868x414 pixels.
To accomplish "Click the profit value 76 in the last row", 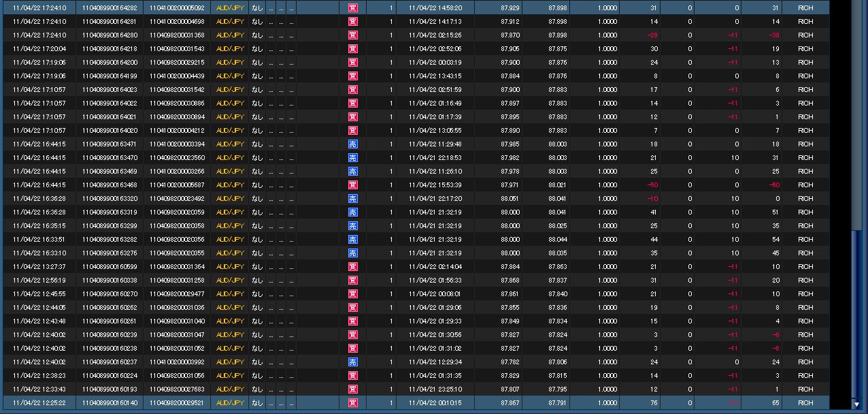I will (654, 403).
